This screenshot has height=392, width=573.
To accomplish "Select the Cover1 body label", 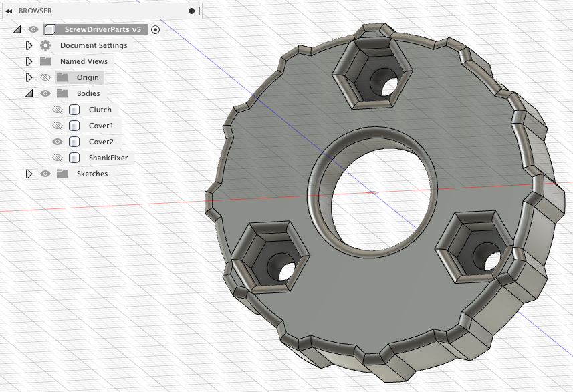I will click(101, 126).
